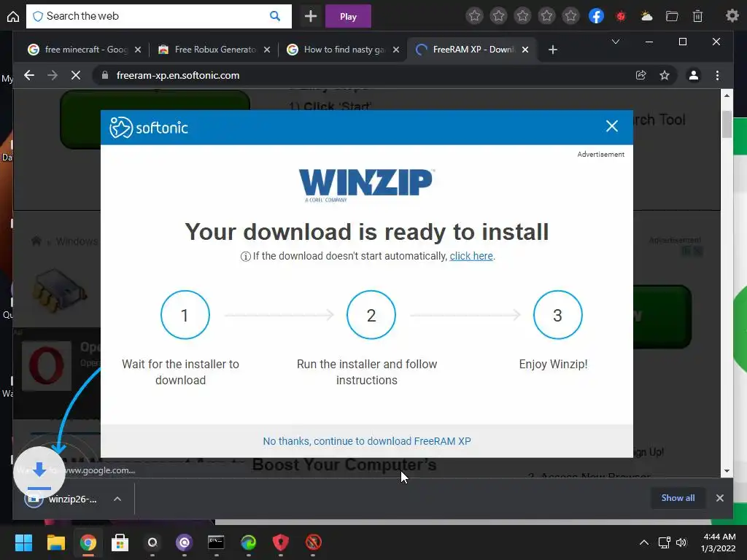Click the red ladybug icon
This screenshot has height=560, width=747.
(621, 16)
